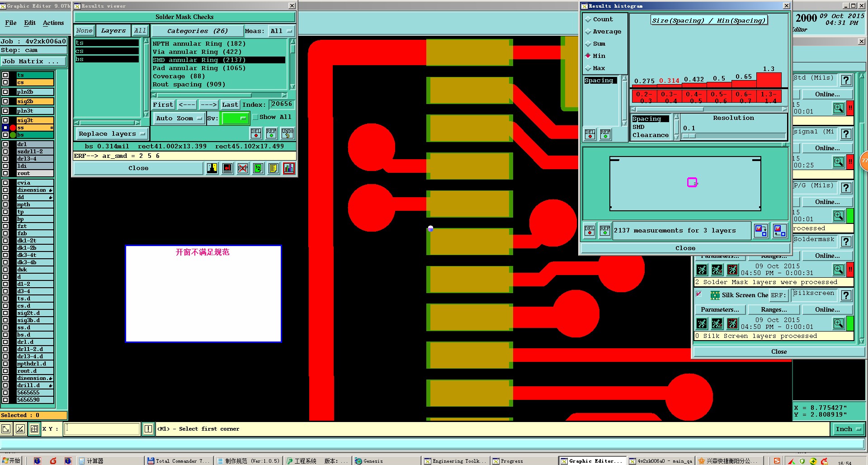Select the Average radio option
868x465 pixels.
point(588,32)
